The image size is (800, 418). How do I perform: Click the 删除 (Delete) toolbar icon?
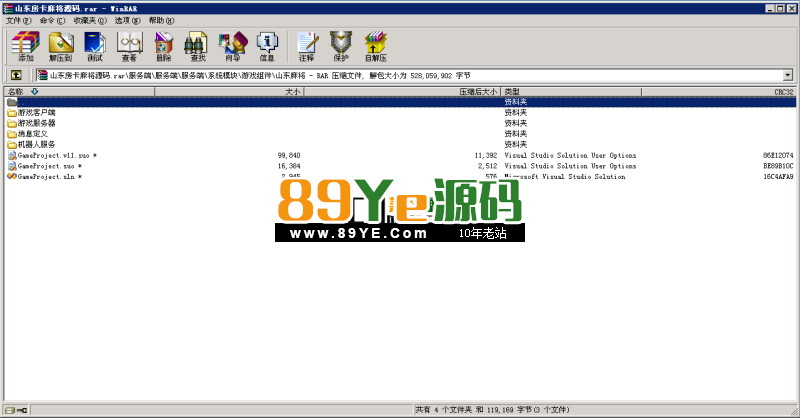[x=163, y=46]
